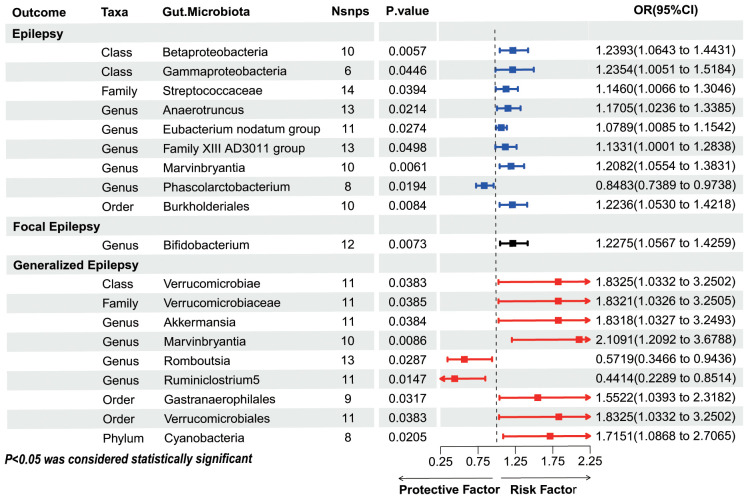The width and height of the screenshot is (748, 499).
Task: Click the black Bifidobacterium square marker
Action: coord(513,243)
